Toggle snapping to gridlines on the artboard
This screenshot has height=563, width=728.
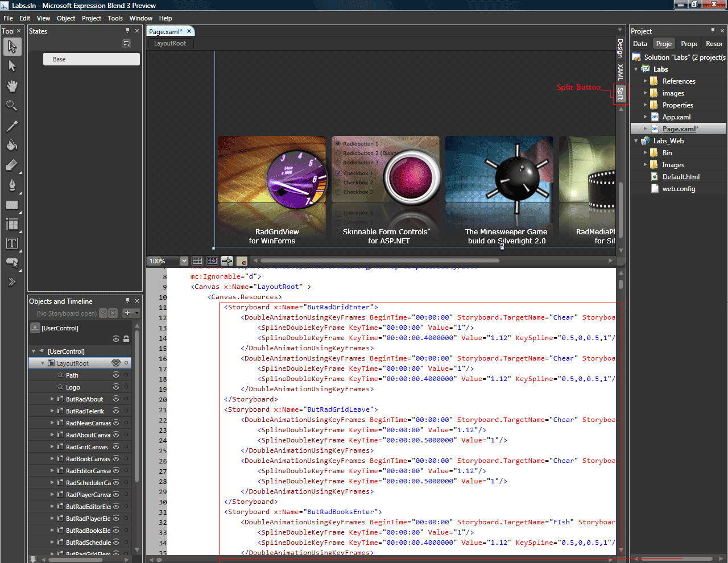[x=212, y=261]
